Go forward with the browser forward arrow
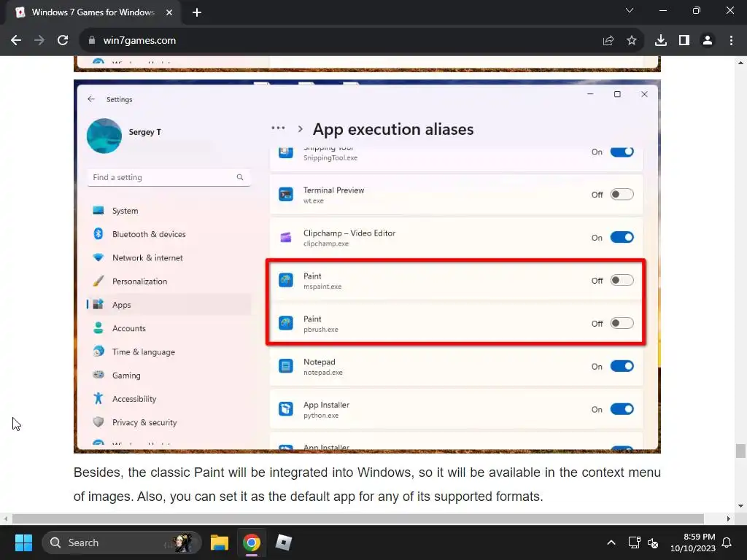 point(39,41)
